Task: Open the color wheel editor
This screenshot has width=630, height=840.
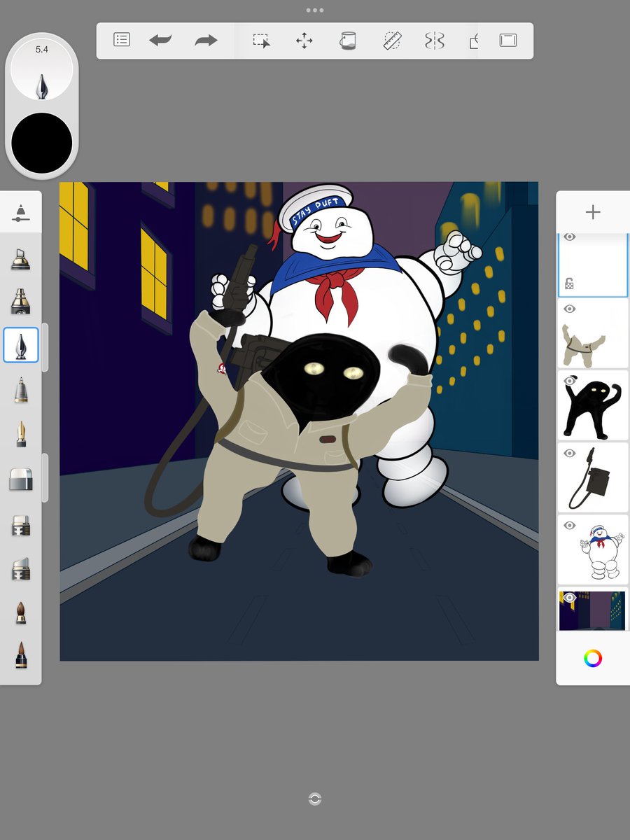Action: click(593, 658)
